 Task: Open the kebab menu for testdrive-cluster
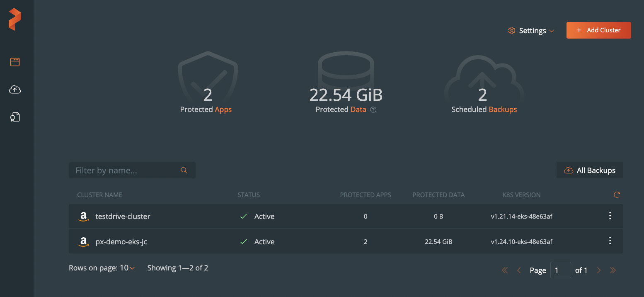[x=610, y=216]
